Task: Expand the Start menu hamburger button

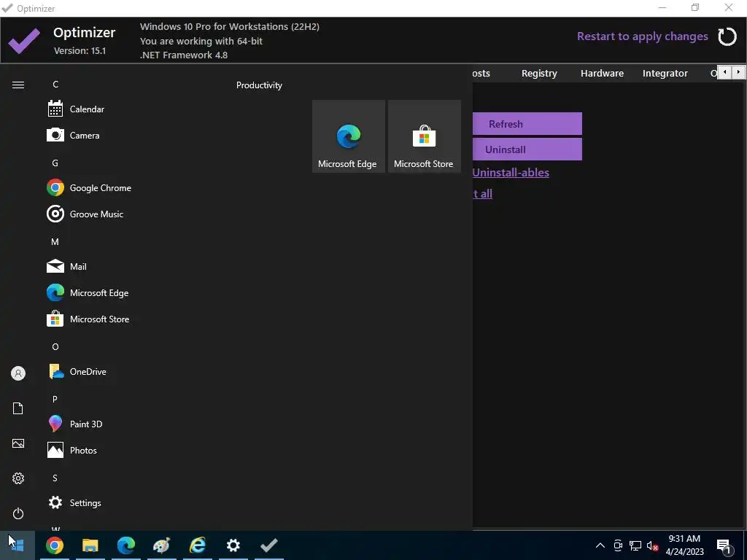Action: point(18,85)
